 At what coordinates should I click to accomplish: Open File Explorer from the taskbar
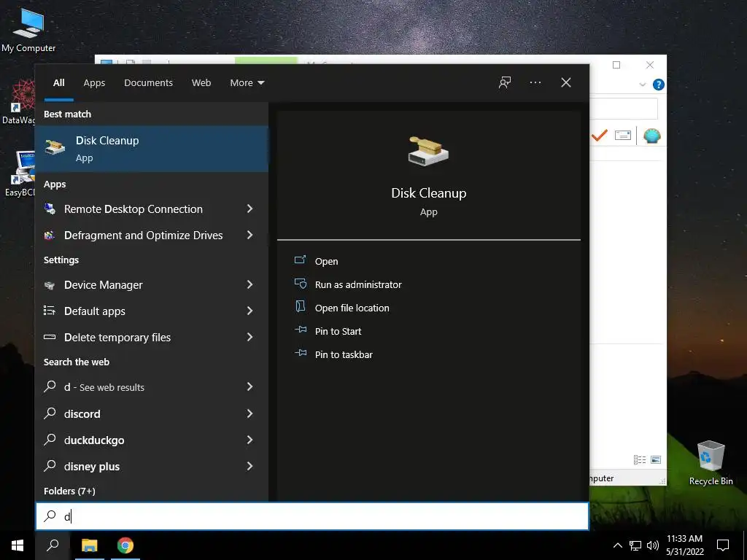point(89,545)
